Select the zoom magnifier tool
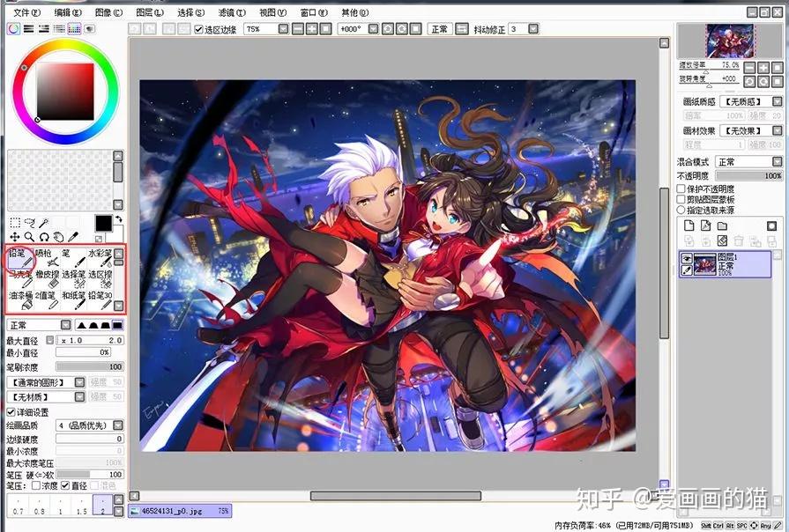 point(30,237)
